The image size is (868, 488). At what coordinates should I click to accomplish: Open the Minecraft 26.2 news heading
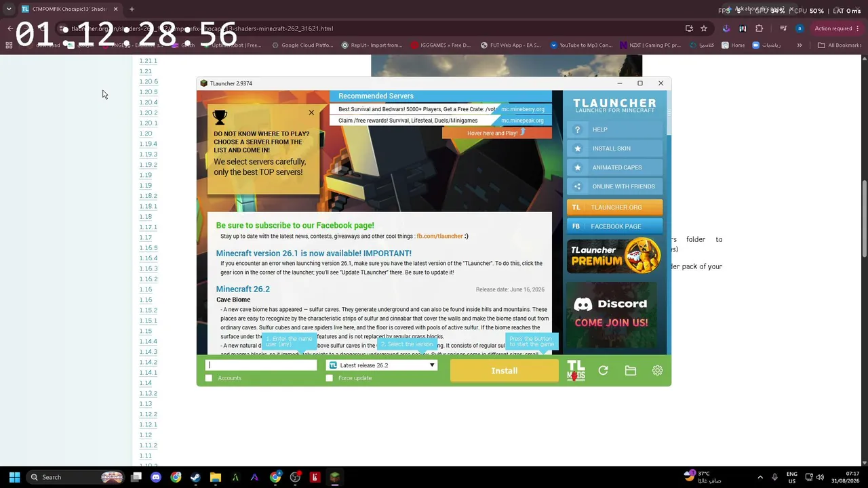pyautogui.click(x=243, y=289)
